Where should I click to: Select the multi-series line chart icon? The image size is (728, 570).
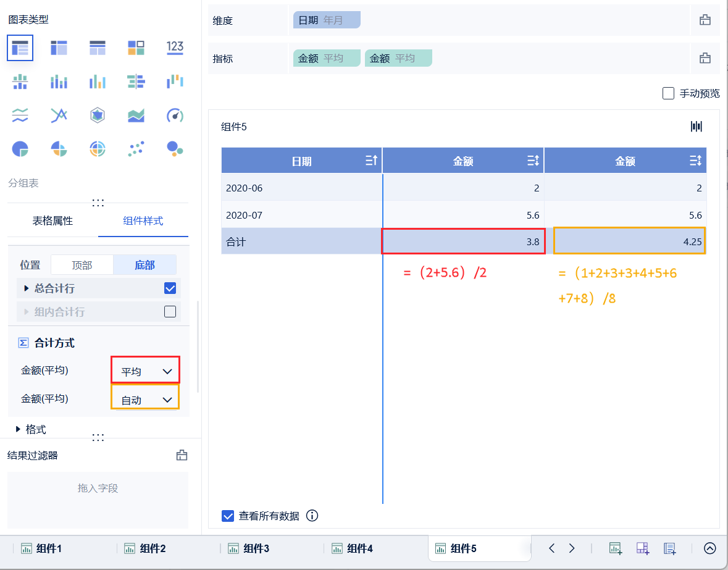(x=59, y=115)
